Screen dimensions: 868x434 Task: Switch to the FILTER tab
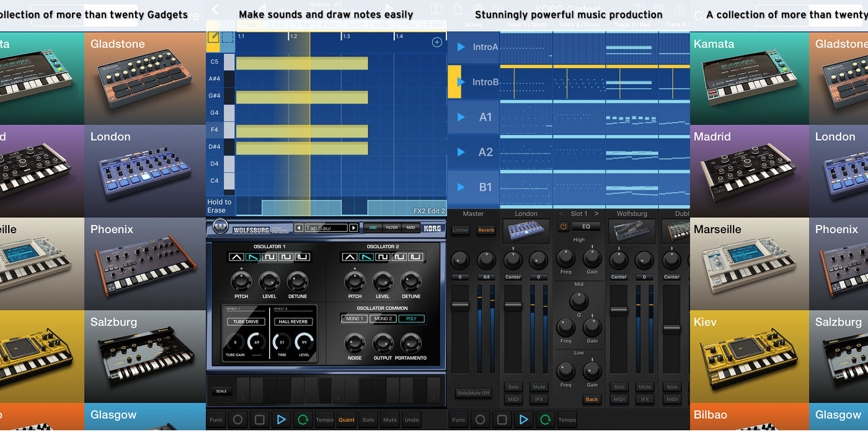coord(392,228)
